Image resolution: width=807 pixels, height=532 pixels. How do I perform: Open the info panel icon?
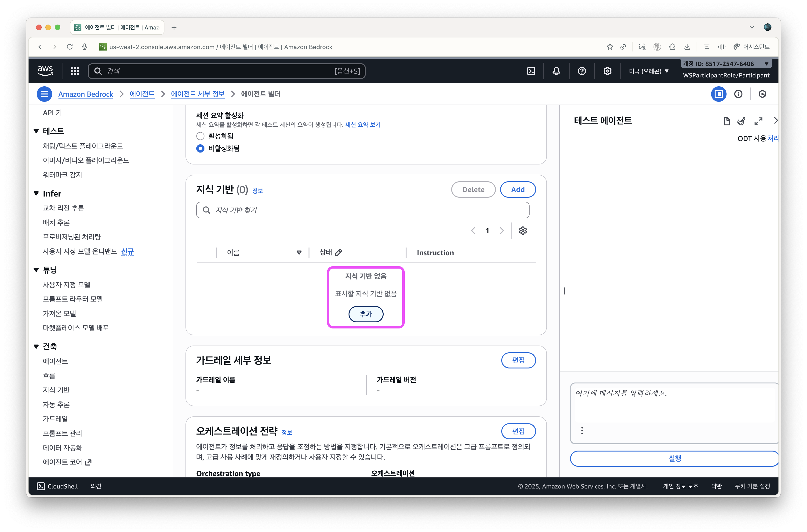pos(738,94)
